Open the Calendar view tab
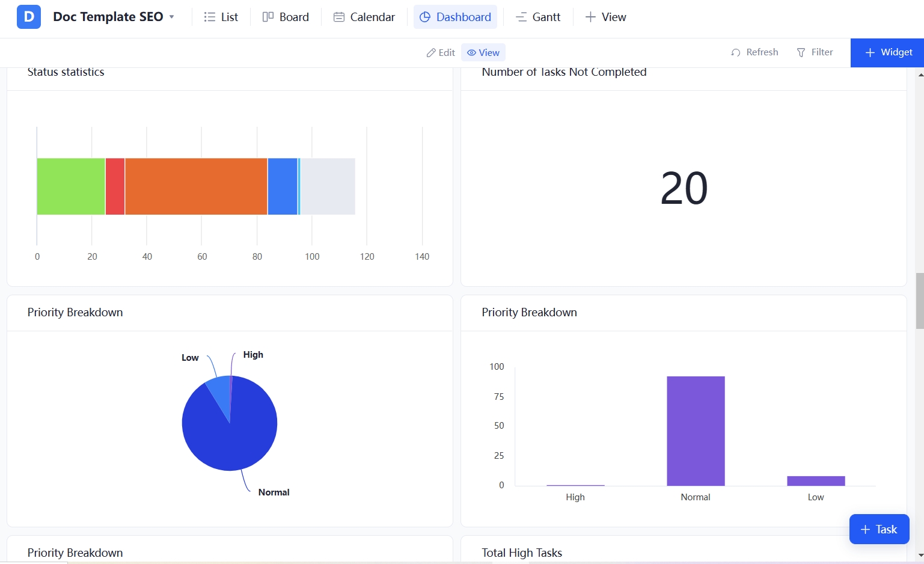The width and height of the screenshot is (924, 564). 364,17
